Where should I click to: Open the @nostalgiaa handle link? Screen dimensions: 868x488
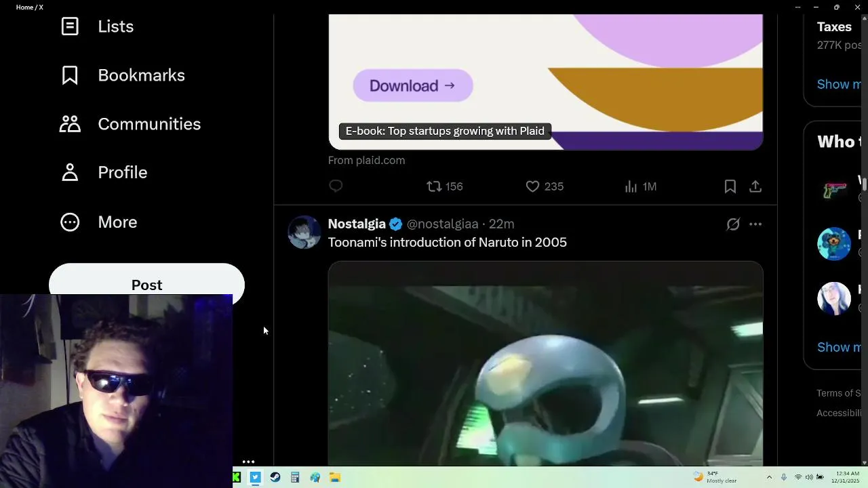pos(442,224)
